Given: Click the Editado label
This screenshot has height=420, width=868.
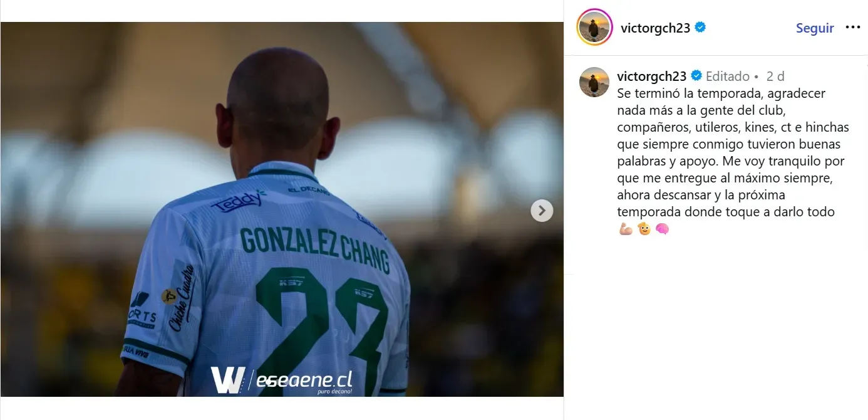Looking at the screenshot, I should click(728, 76).
